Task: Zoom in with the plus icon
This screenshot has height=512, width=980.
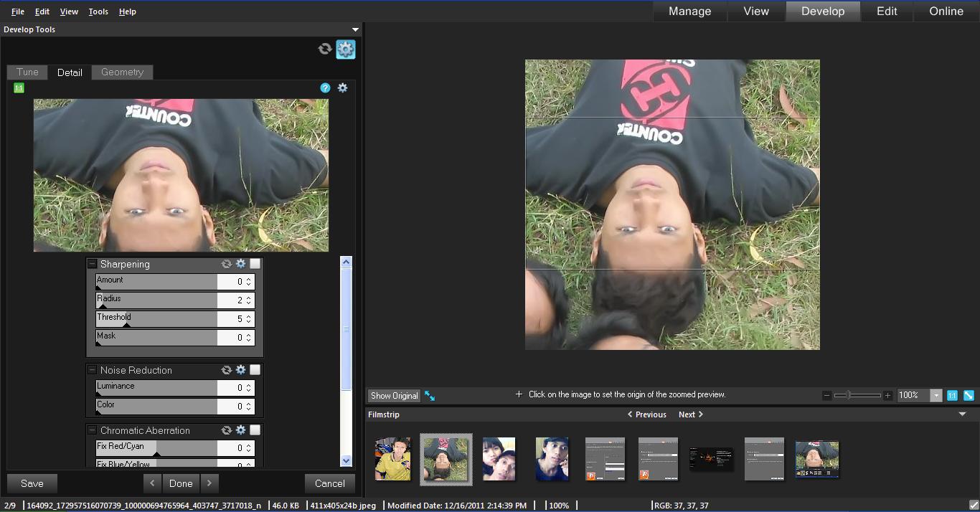Action: coord(887,395)
